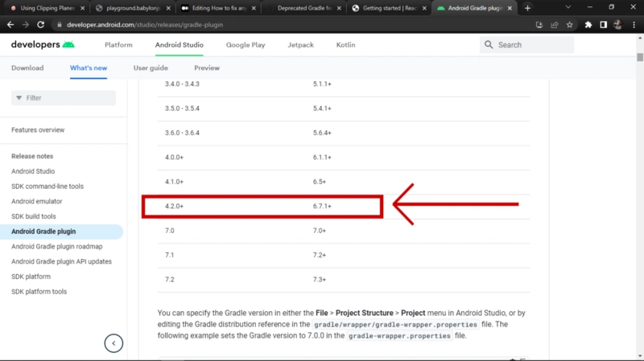Close the Using Clipping Planes tab
644x361 pixels.
pos(83,8)
